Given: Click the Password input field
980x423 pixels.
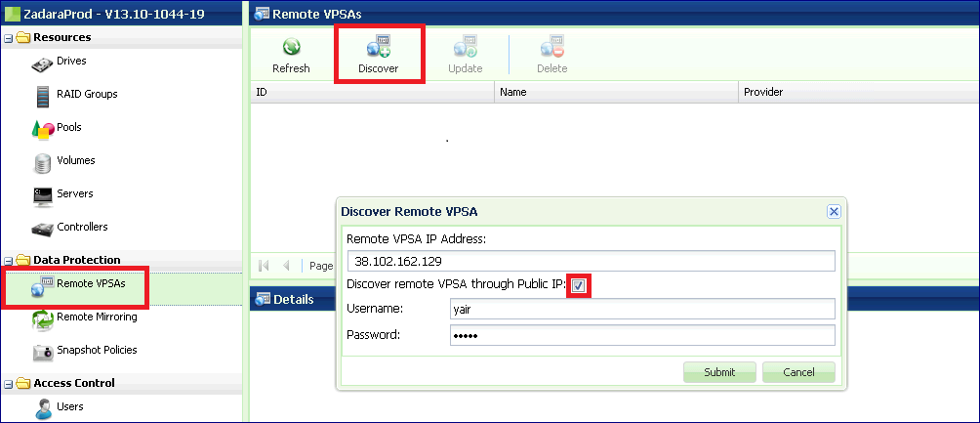Looking at the screenshot, I should pyautogui.click(x=642, y=335).
